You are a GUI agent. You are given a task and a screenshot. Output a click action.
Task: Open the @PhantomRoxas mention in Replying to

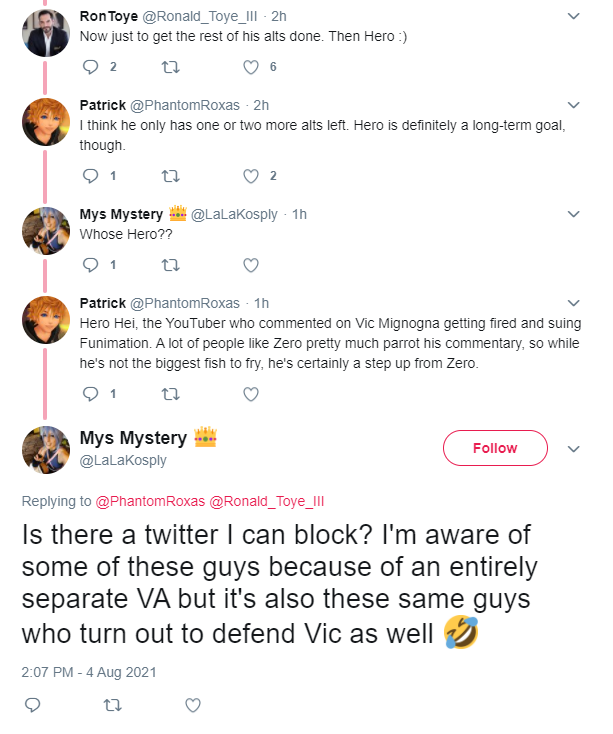pos(150,501)
